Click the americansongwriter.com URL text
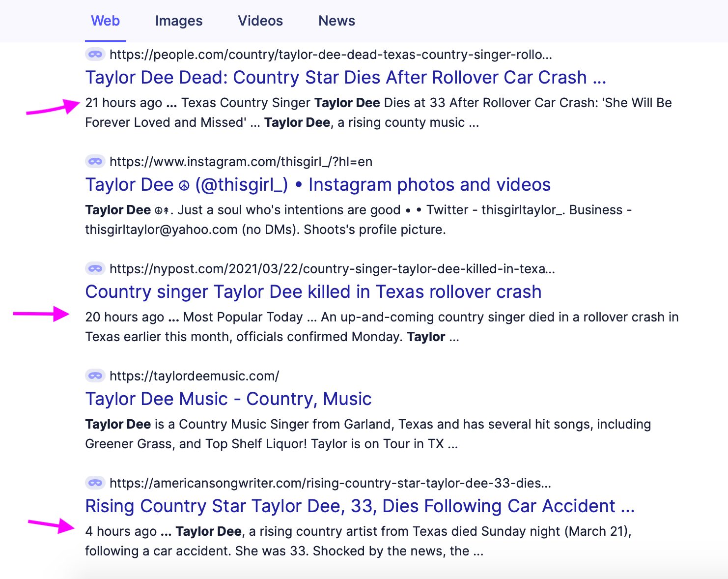The height and width of the screenshot is (579, 728). (330, 483)
